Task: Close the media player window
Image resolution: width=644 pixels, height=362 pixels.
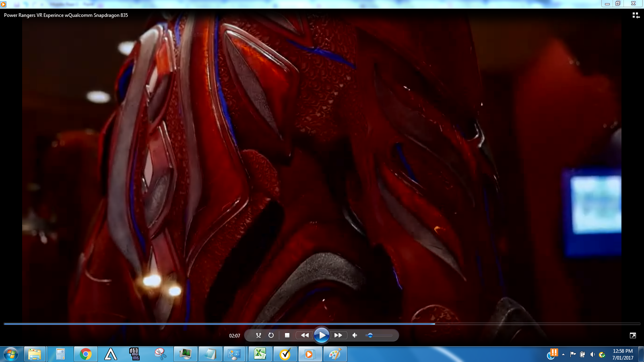Action: click(633, 4)
